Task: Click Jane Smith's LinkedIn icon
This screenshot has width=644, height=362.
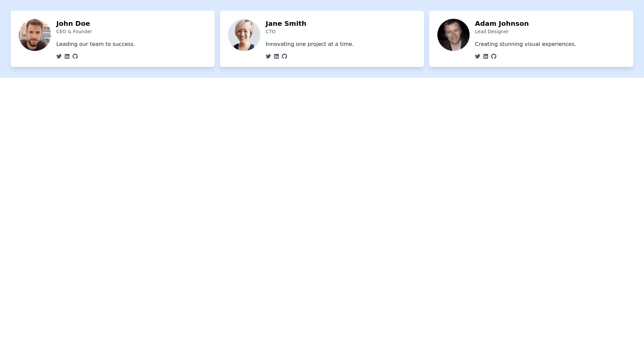Action: click(276, 56)
